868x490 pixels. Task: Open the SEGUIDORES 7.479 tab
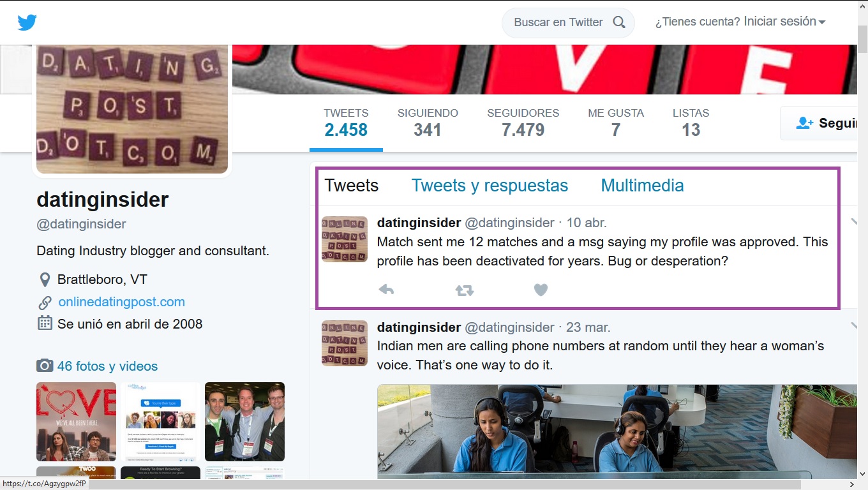(x=523, y=123)
